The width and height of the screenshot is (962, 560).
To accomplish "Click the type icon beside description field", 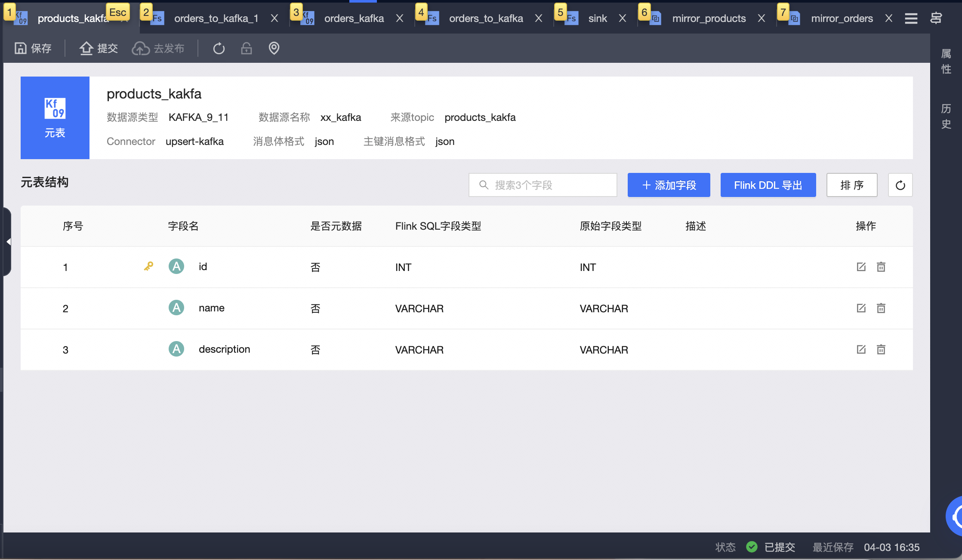I will coord(176,349).
